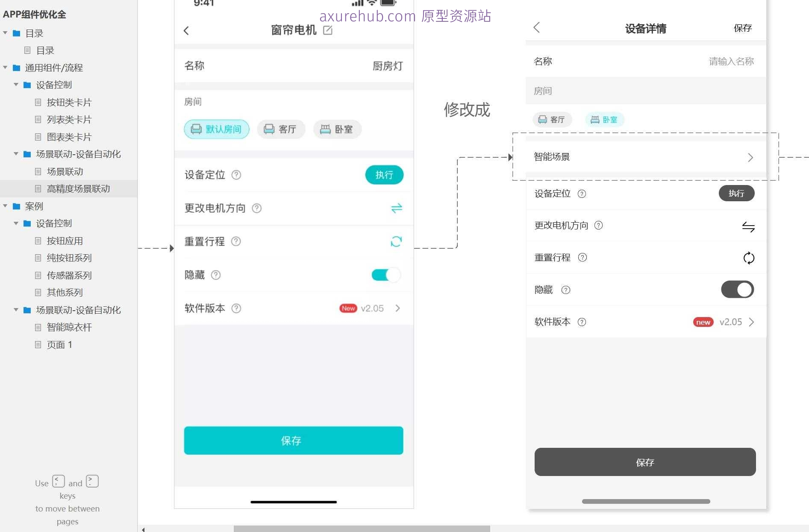Click the teal 保存 button on the left phone
Image resolution: width=809 pixels, height=532 pixels.
(293, 441)
